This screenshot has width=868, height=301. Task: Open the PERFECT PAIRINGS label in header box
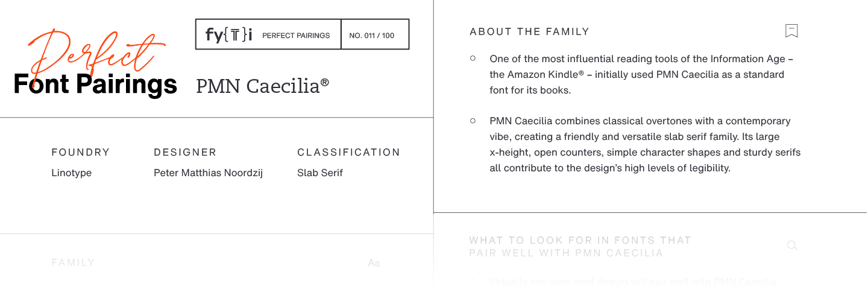coord(296,36)
